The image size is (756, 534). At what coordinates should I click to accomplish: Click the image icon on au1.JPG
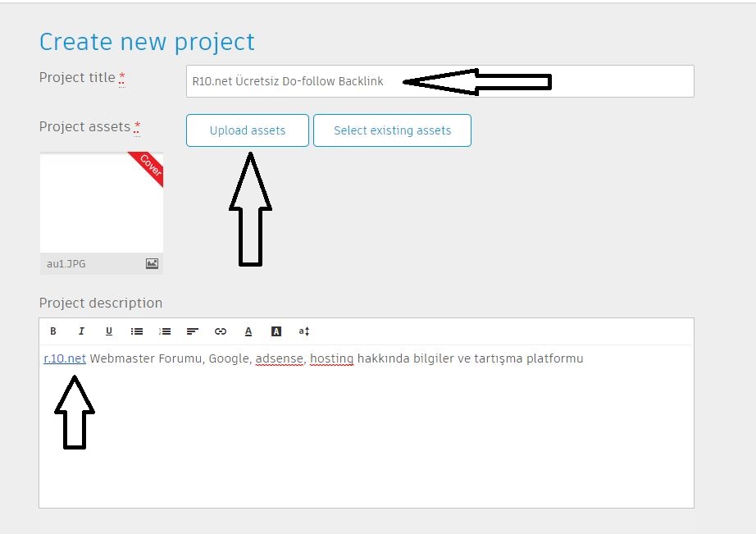tap(152, 263)
